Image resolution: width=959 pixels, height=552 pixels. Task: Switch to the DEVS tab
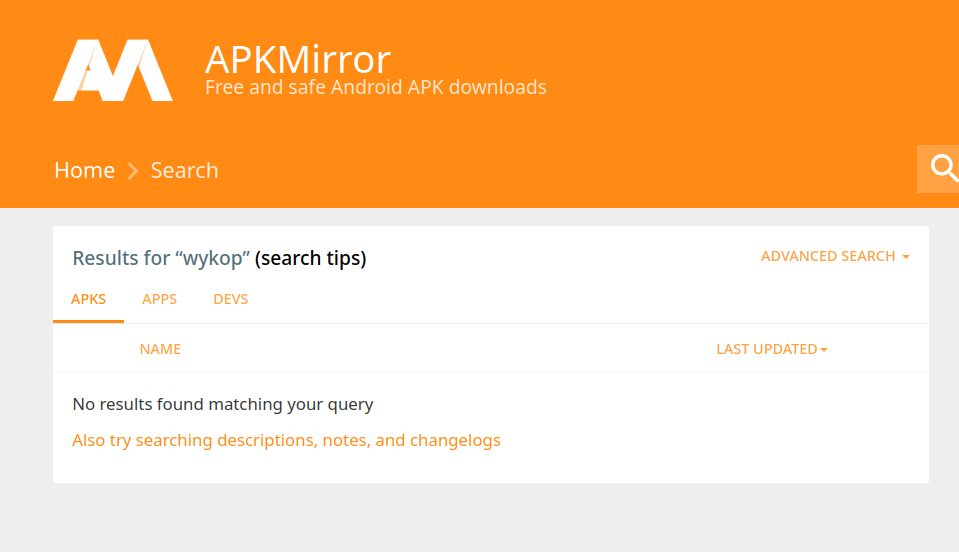(231, 299)
